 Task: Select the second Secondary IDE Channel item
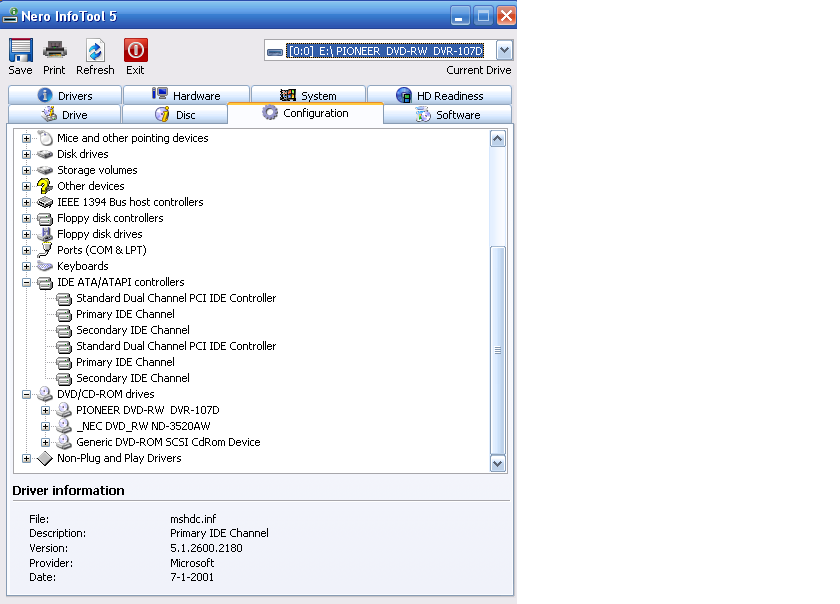click(133, 378)
